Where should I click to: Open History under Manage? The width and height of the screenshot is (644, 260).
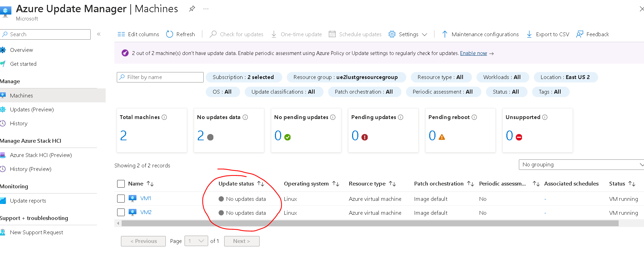(19, 124)
